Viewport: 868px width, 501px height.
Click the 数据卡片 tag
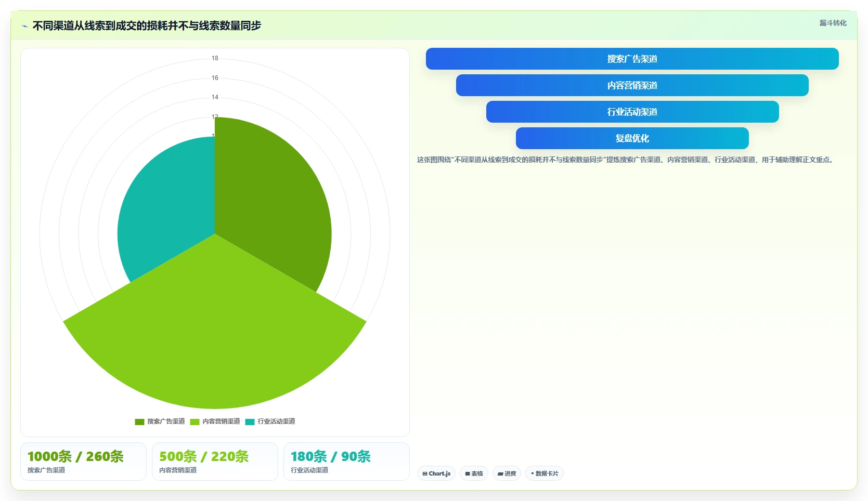pos(544,473)
